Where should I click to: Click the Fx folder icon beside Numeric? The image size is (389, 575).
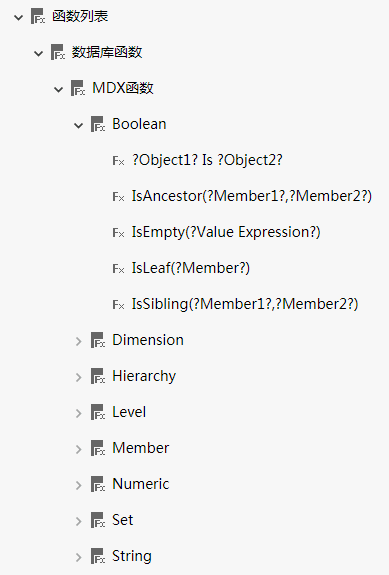[98, 484]
